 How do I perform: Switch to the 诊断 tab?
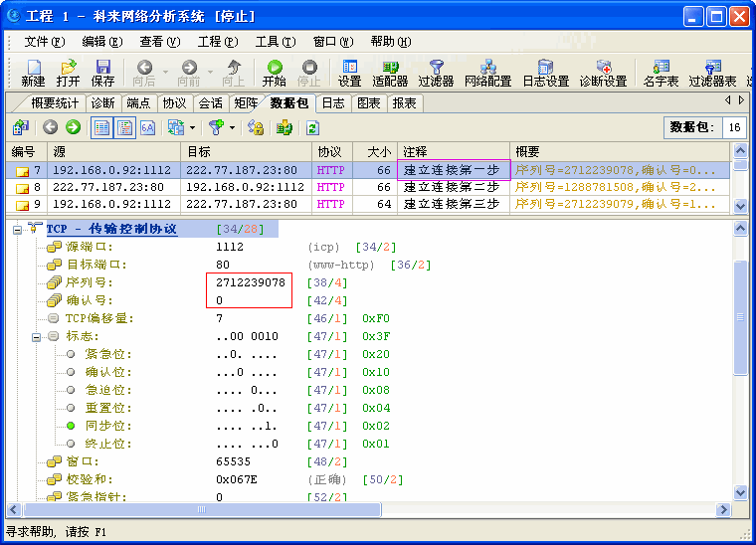pos(102,103)
